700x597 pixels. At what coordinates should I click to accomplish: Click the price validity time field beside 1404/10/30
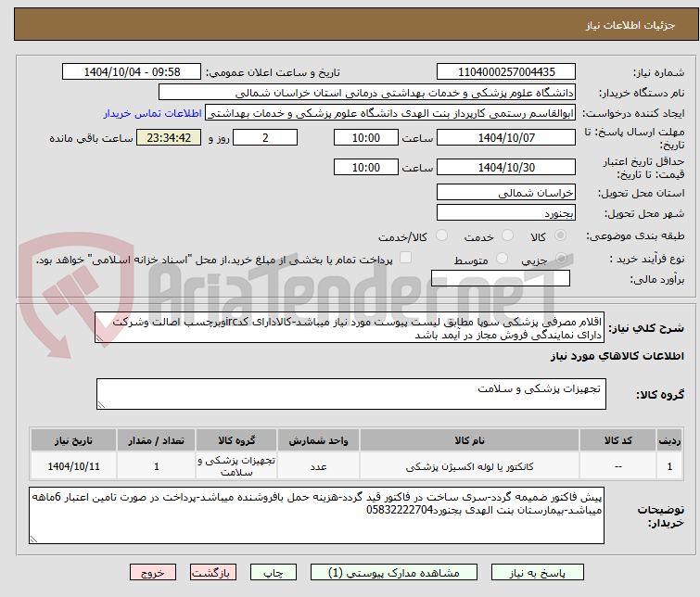click(x=366, y=168)
